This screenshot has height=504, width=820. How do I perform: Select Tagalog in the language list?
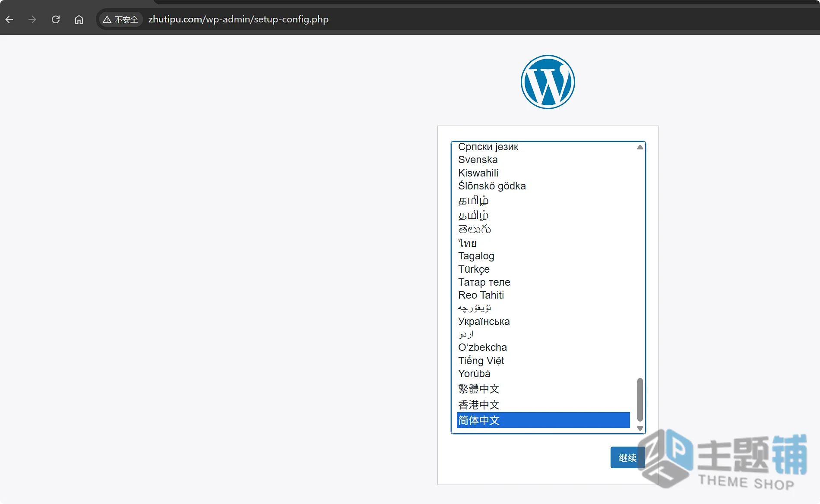coord(543,256)
